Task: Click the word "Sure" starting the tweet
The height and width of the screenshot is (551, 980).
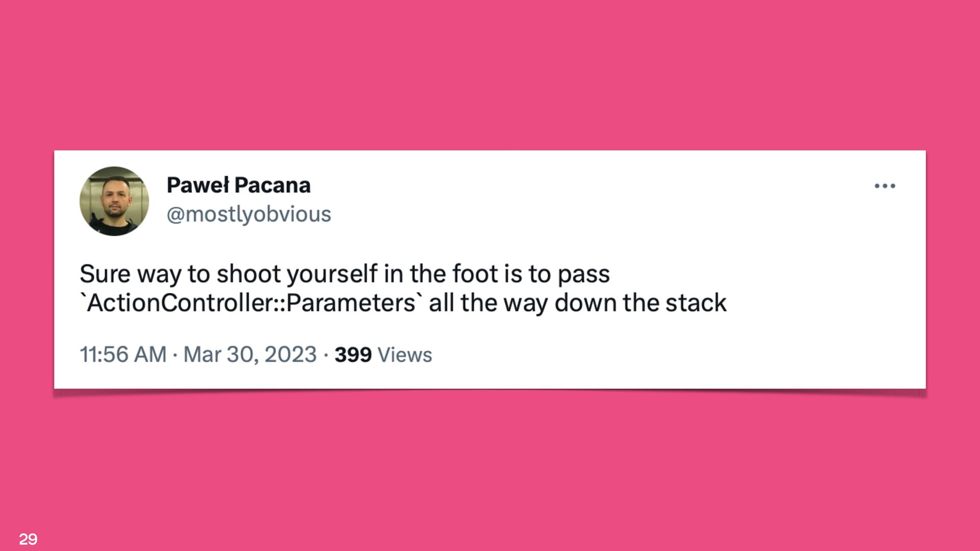Action: click(x=105, y=274)
